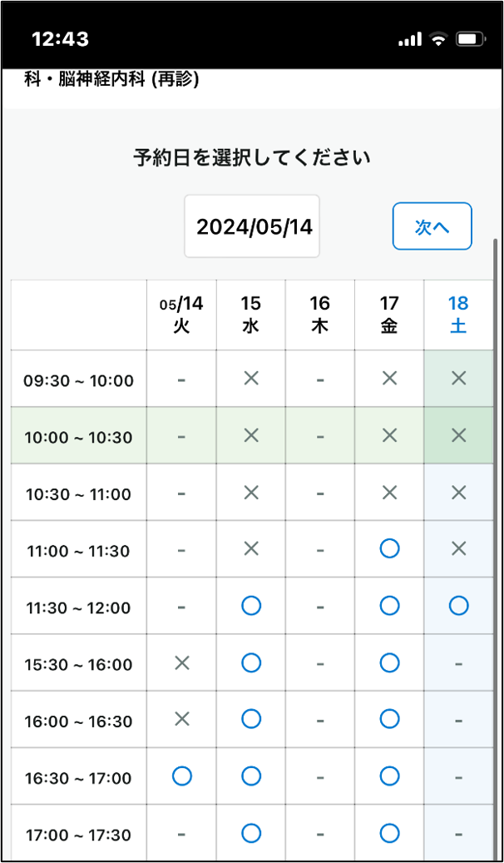Select the 18 土 Saturday column header
This screenshot has height=863, width=504.
point(458,315)
